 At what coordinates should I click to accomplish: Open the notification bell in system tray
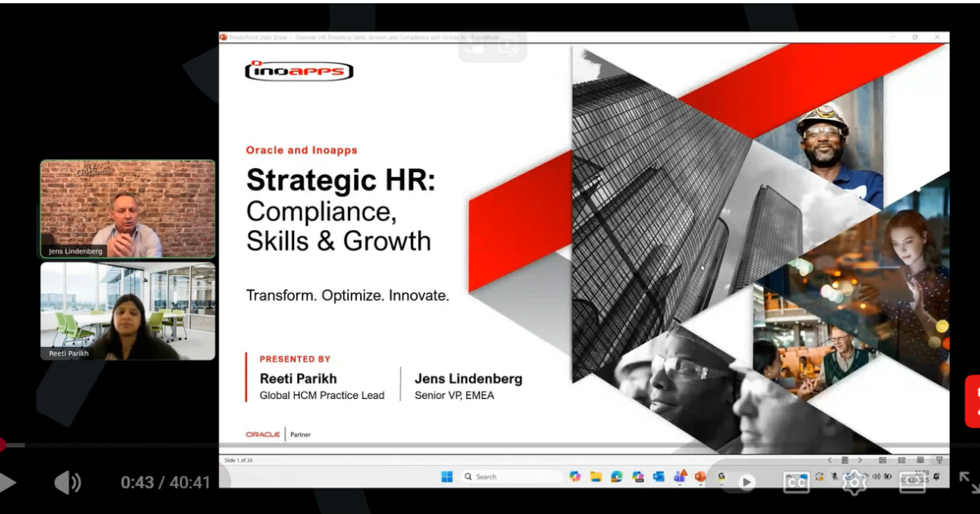937,476
